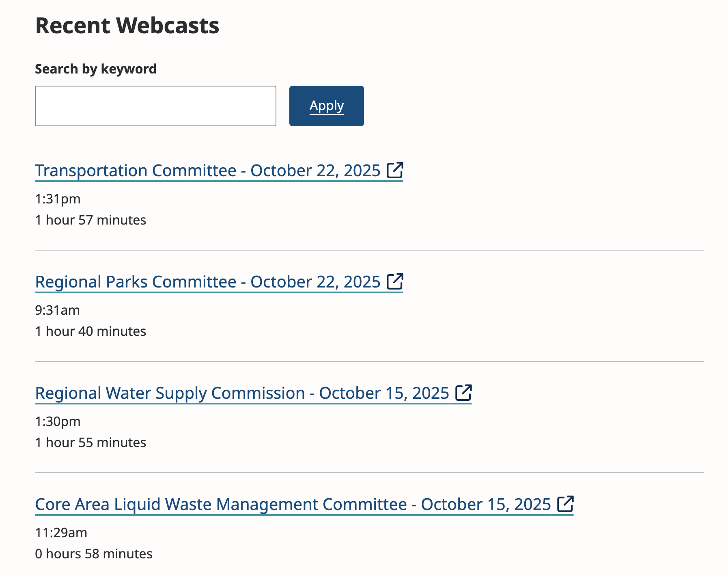Image resolution: width=728 pixels, height=575 pixels.
Task: Open the Regional Parks Committee October 22 webcast
Action: 208,281
